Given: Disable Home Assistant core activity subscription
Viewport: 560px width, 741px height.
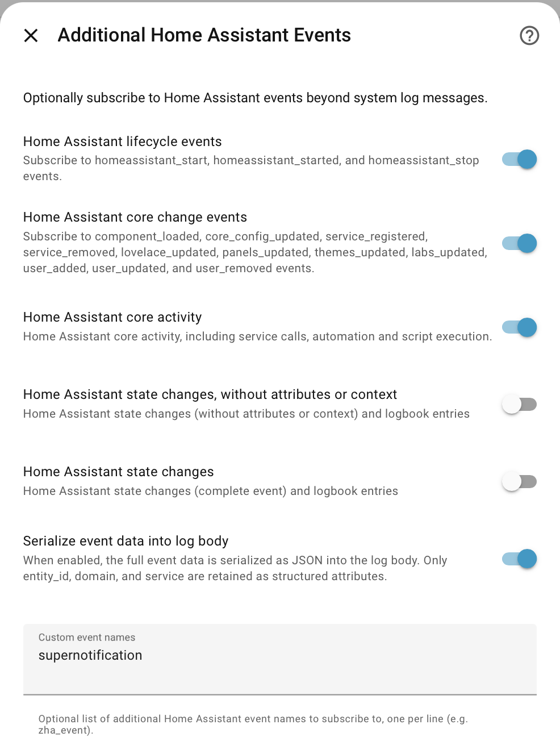Looking at the screenshot, I should 519,327.
